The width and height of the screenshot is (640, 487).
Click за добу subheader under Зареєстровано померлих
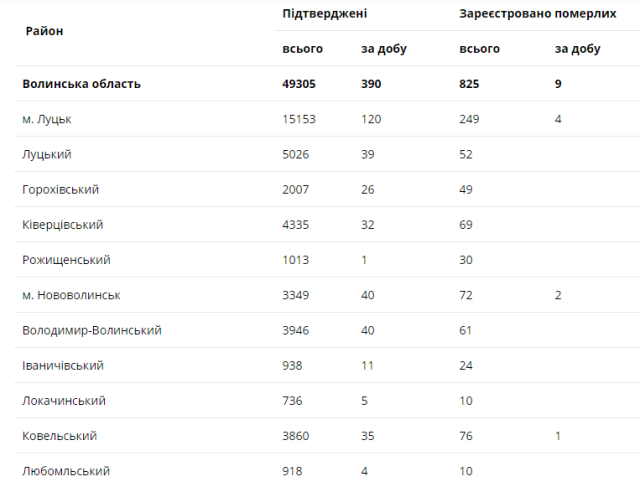(x=577, y=48)
